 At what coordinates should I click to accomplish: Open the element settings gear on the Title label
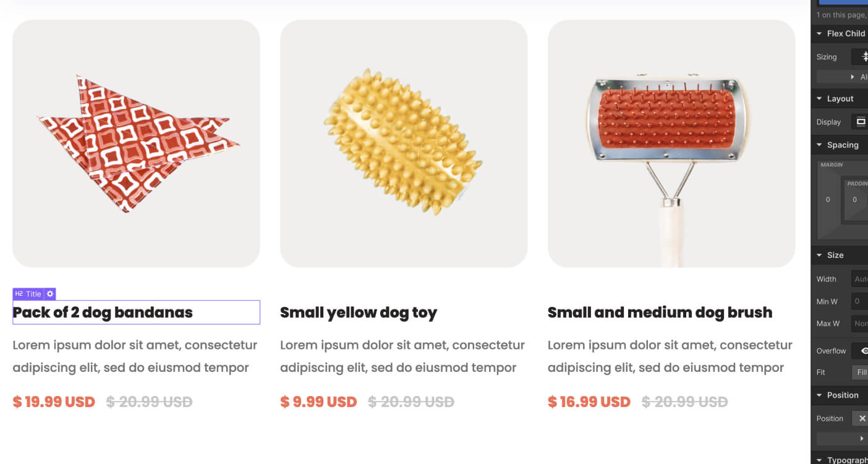(x=49, y=293)
